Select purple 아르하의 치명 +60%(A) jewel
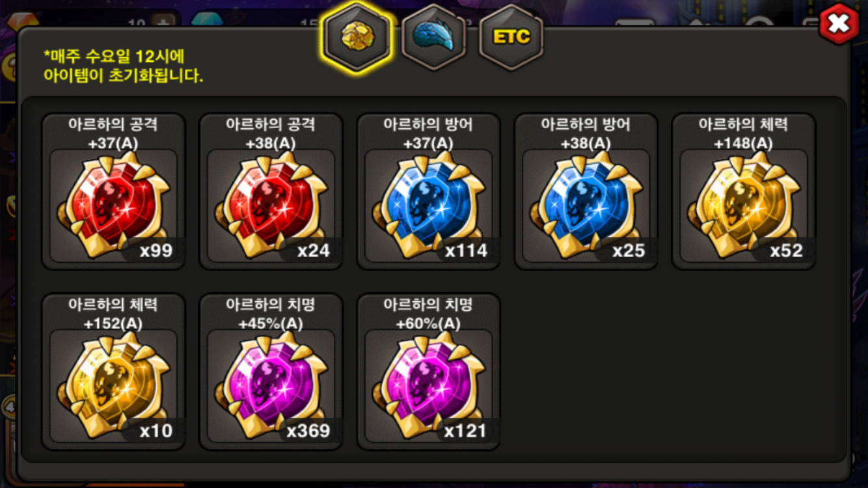868x488 pixels. 428,372
